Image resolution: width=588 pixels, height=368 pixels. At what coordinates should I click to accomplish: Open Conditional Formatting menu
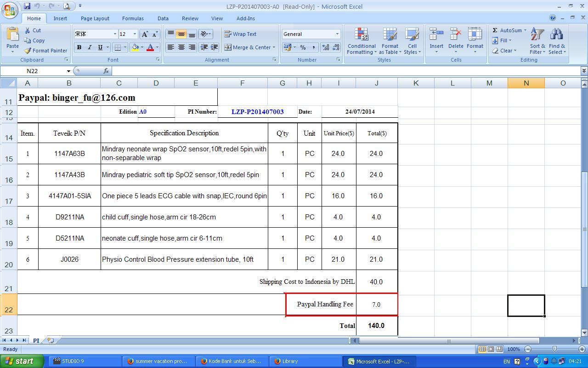coord(362,41)
